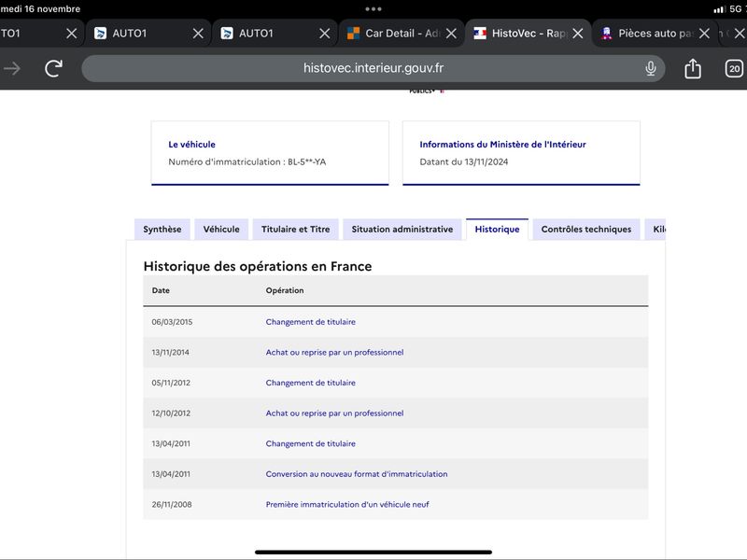Viewport: 747px width, 560px height.
Task: Click Première immatriculation d'un véhicule neuf
Action: 347,505
